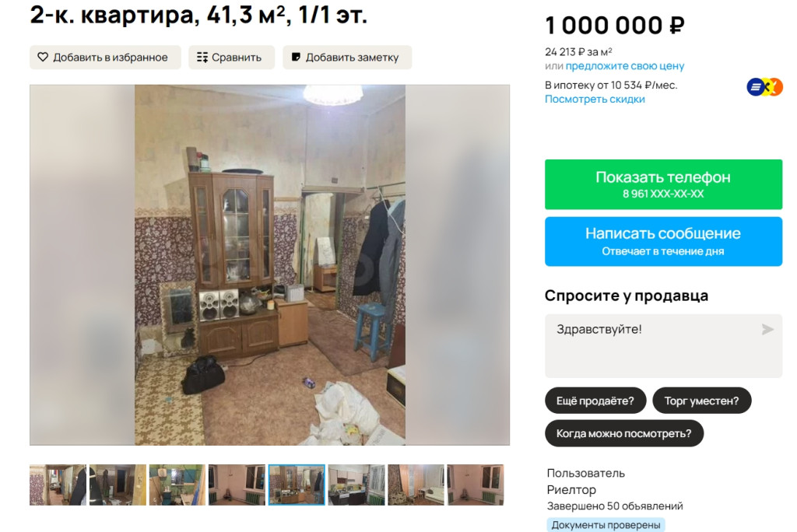Screen dimensions: 797x532
Task: Show the seller's phone number
Action: 663,184
